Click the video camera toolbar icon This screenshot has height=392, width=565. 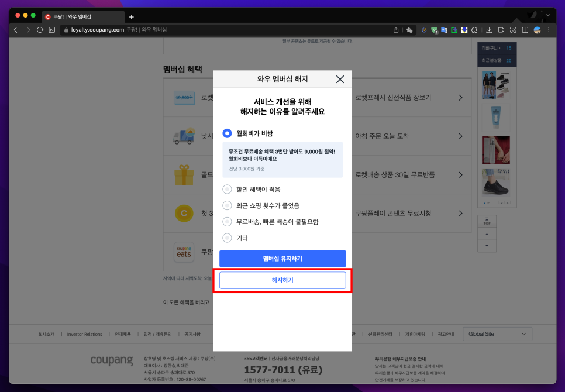(501, 30)
